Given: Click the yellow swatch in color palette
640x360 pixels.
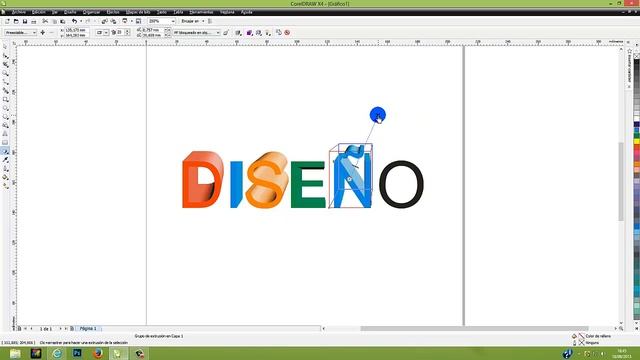Looking at the screenshot, I should [636, 142].
